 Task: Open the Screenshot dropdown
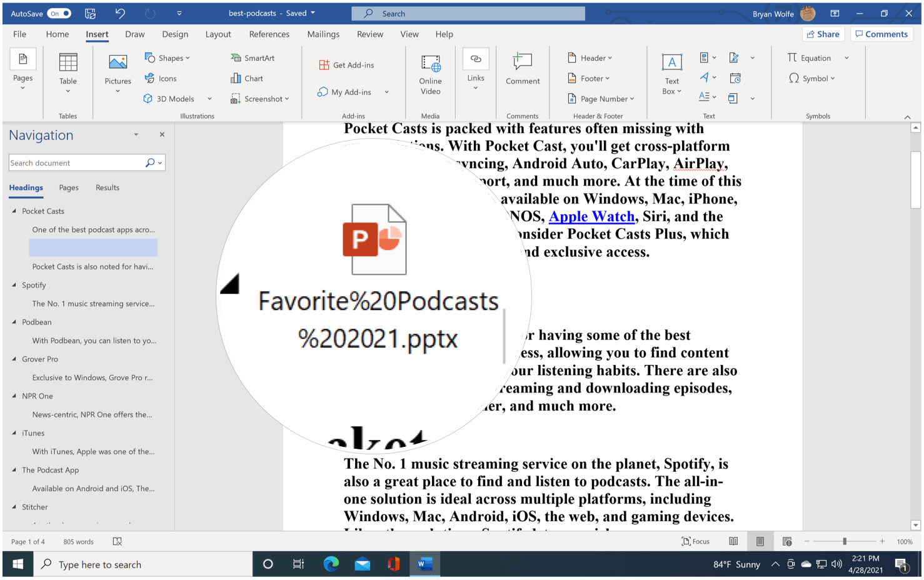pyautogui.click(x=260, y=99)
